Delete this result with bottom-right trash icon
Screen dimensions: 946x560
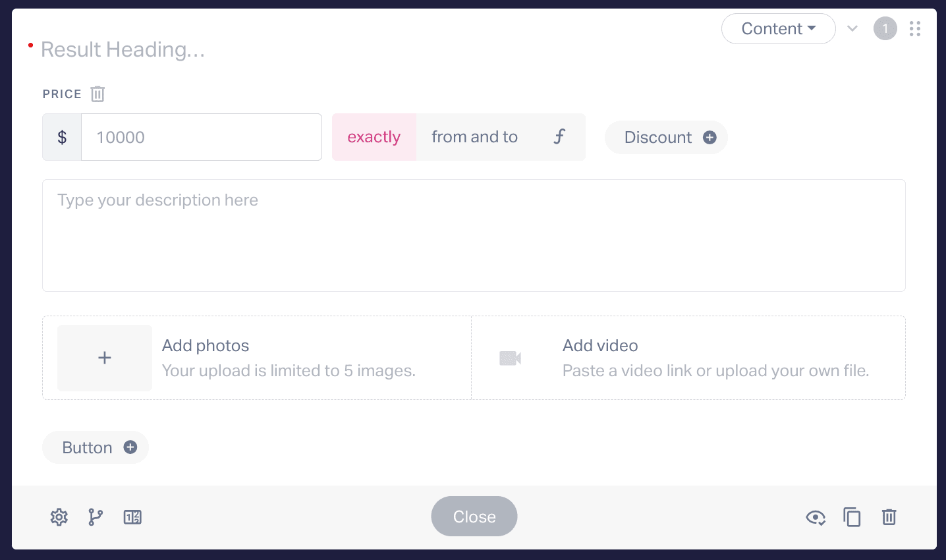click(889, 517)
